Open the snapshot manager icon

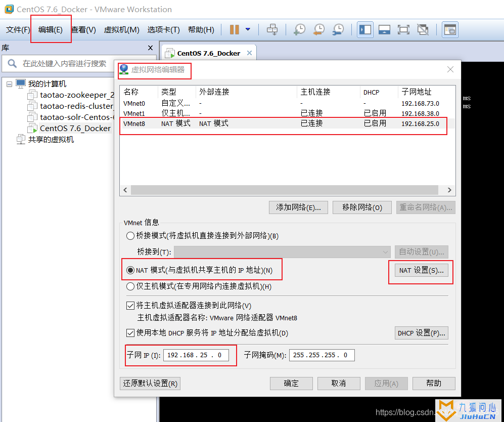[338, 29]
